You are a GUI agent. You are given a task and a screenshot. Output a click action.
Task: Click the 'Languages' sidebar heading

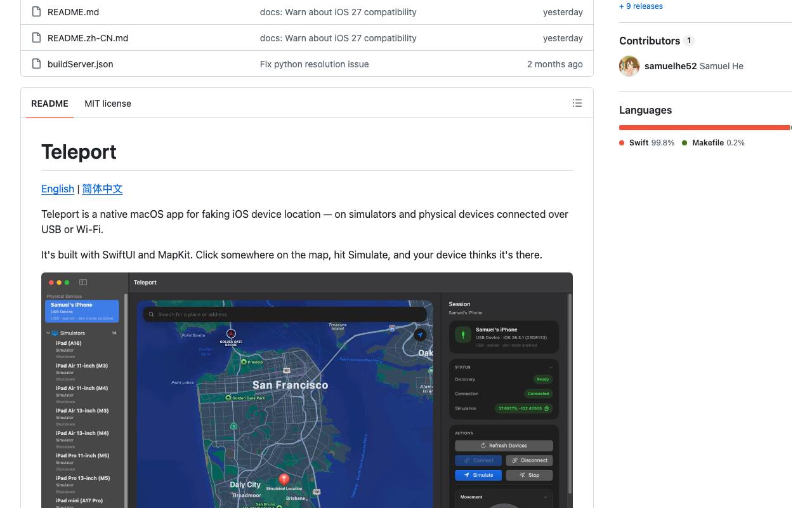645,110
